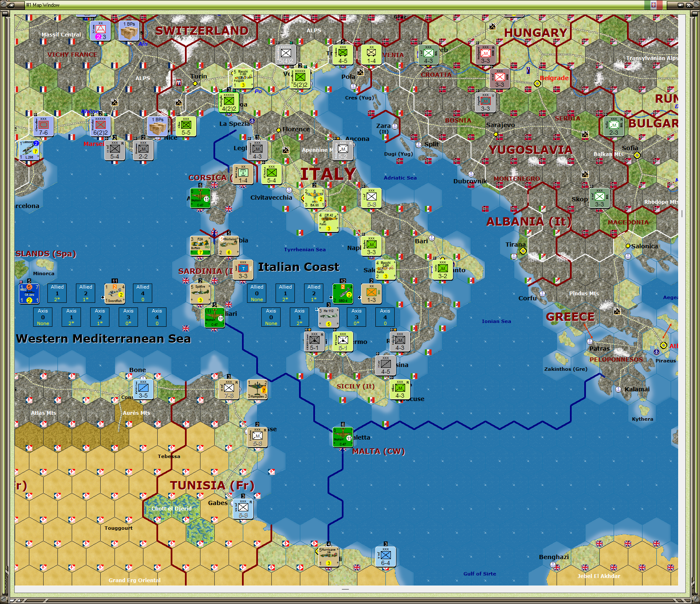Pick the Hampden bomber near Tunisia
Image resolution: width=700 pixels, height=604 pixels.
[x=257, y=389]
